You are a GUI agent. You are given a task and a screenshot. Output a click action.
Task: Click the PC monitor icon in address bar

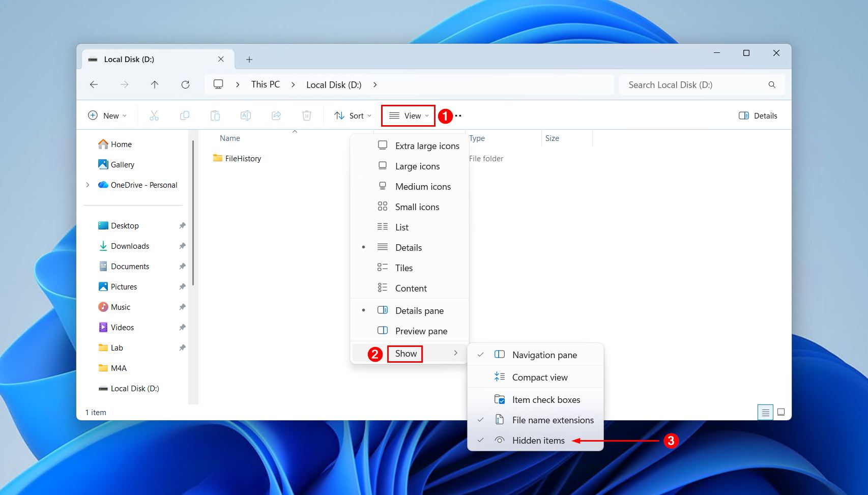coord(218,84)
